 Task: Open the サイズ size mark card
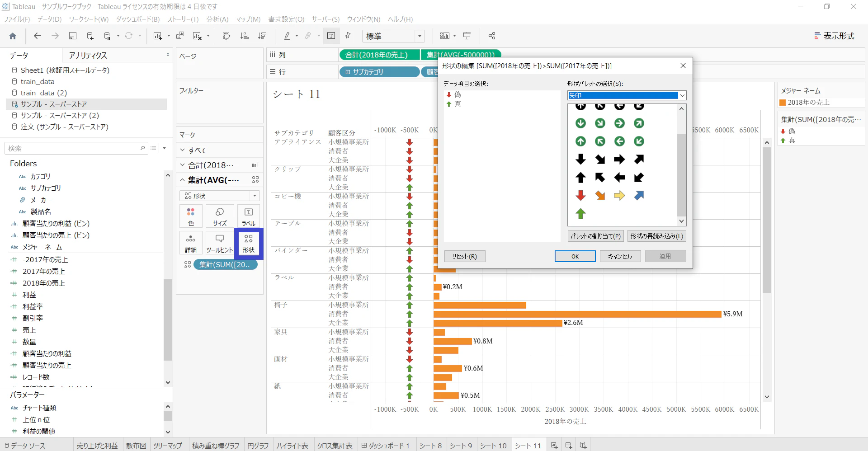pos(220,216)
